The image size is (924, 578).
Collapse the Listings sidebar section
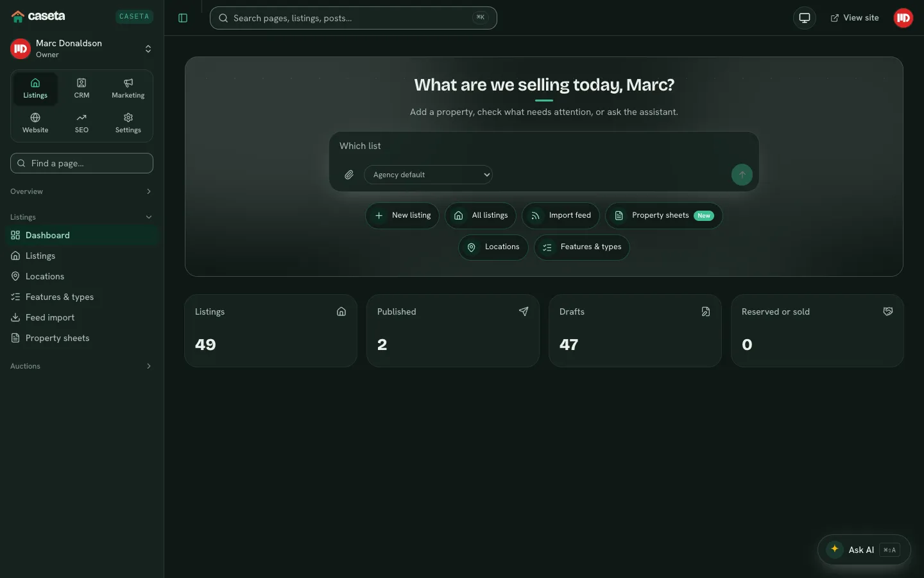pos(81,217)
